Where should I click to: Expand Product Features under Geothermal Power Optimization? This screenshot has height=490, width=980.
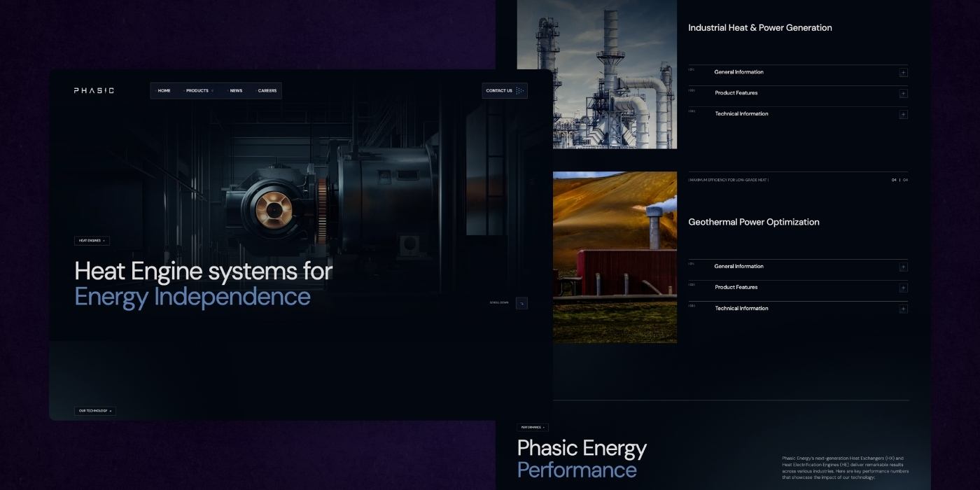[x=903, y=287]
